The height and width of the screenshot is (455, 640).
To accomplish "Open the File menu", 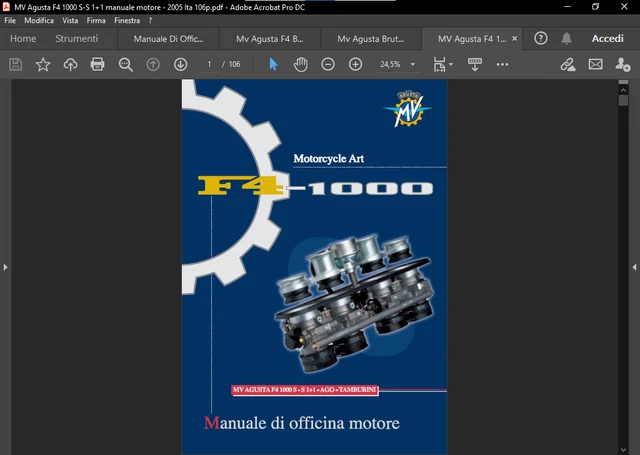I will [10, 21].
